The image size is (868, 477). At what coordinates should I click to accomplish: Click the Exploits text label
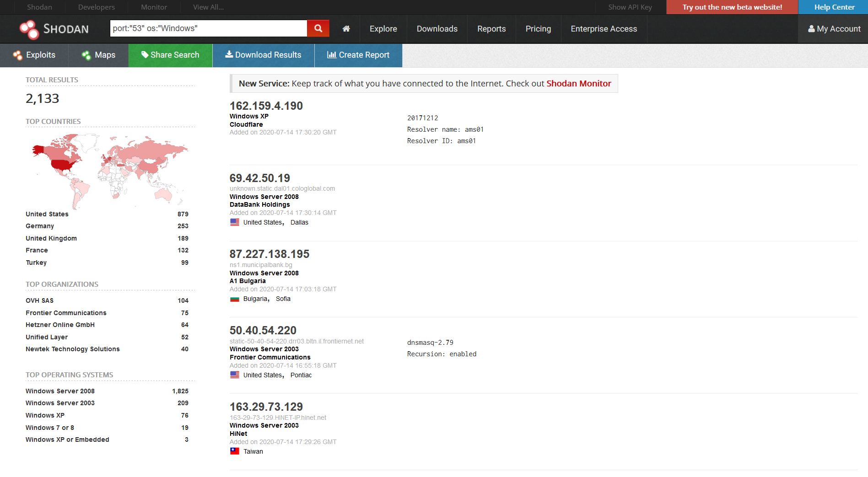coord(41,55)
